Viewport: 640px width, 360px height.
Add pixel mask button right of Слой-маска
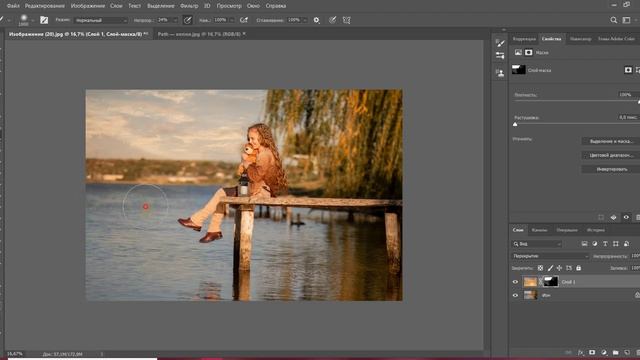[x=628, y=70]
